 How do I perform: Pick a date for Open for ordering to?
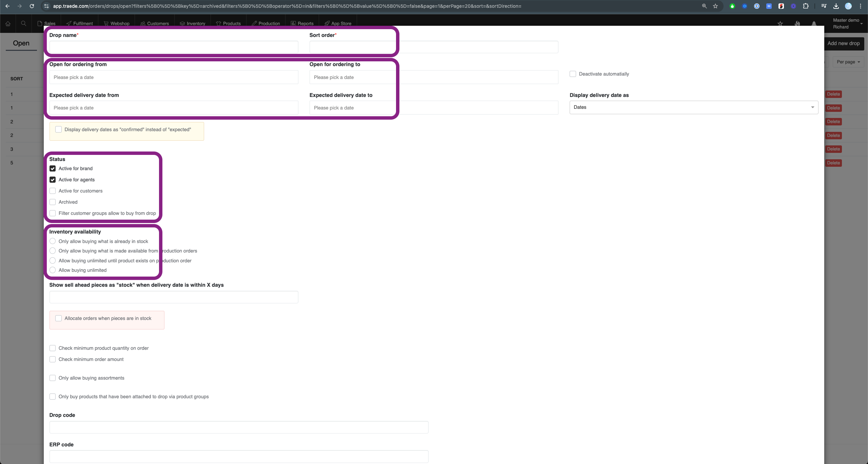point(434,77)
